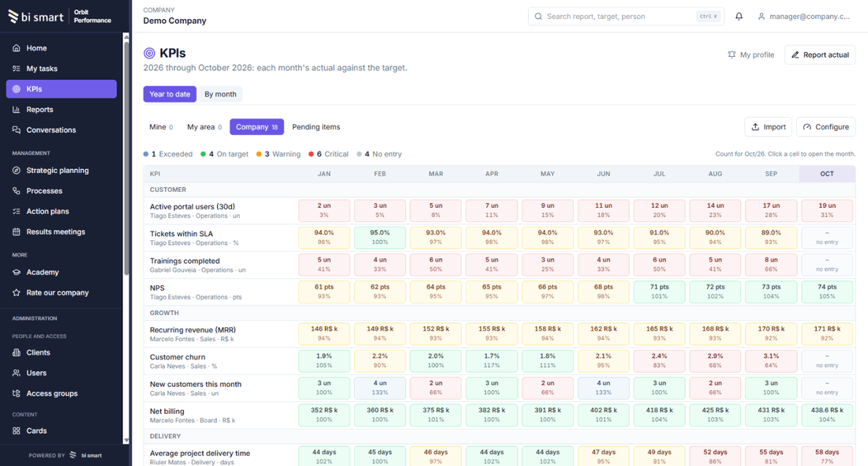
Task: Open NPS May cell 66 pts
Action: click(548, 292)
